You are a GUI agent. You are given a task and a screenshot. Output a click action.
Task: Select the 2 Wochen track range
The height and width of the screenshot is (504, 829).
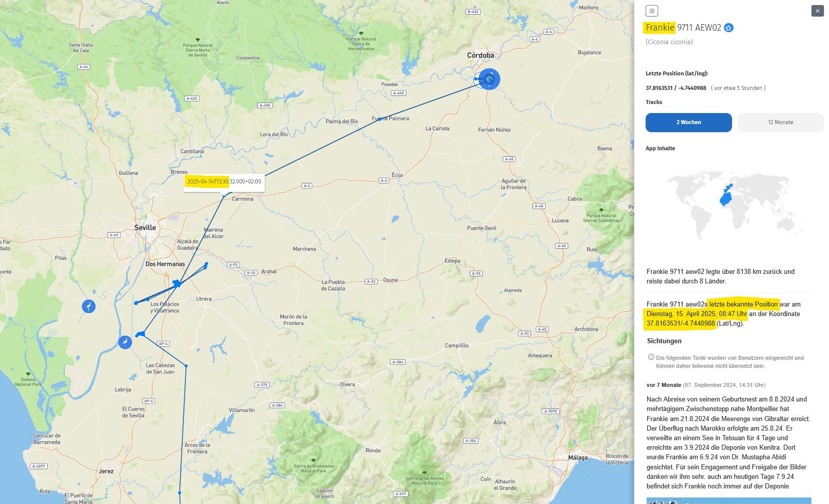tap(688, 123)
